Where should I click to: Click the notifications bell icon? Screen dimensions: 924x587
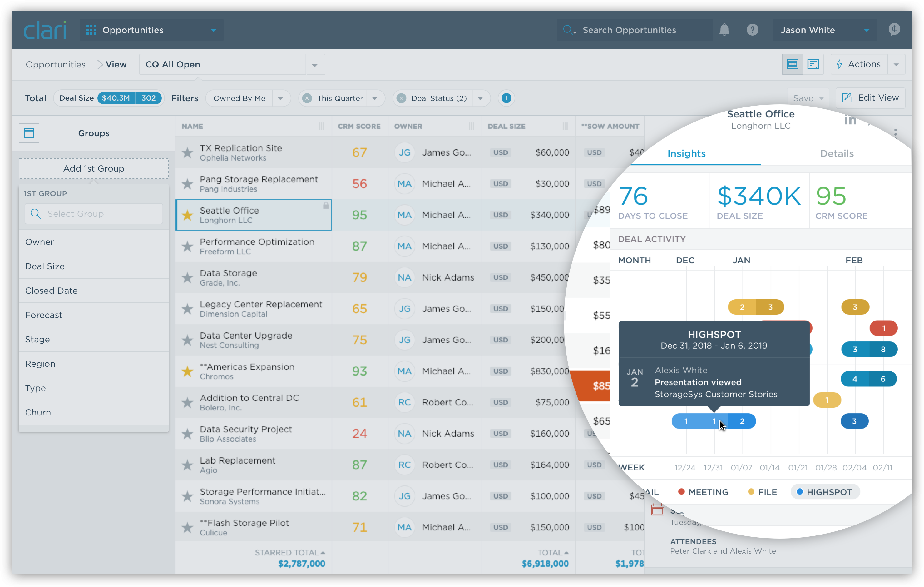(x=724, y=30)
